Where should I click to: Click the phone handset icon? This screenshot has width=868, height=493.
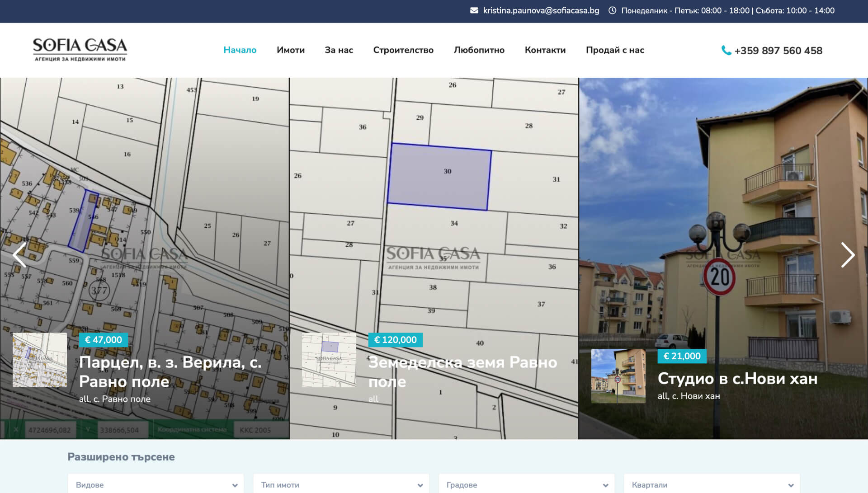pyautogui.click(x=726, y=51)
